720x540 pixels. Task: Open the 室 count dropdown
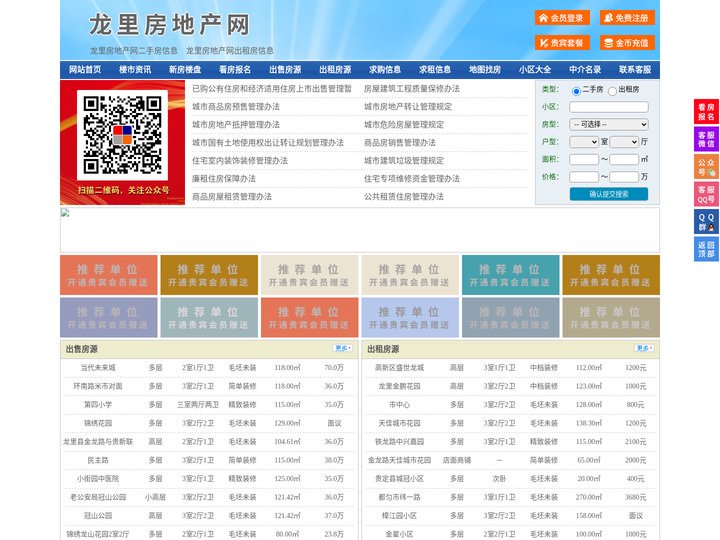click(x=584, y=142)
